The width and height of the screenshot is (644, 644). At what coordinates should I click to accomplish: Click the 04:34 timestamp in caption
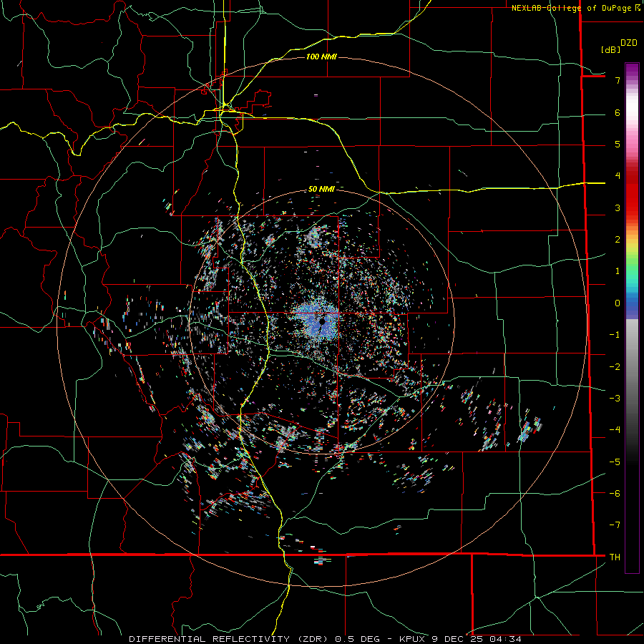[x=506, y=639]
